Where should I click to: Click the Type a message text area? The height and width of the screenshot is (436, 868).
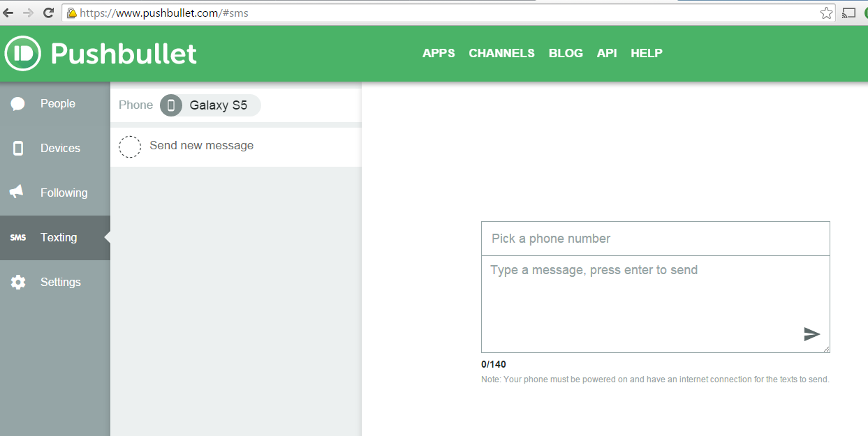point(655,303)
